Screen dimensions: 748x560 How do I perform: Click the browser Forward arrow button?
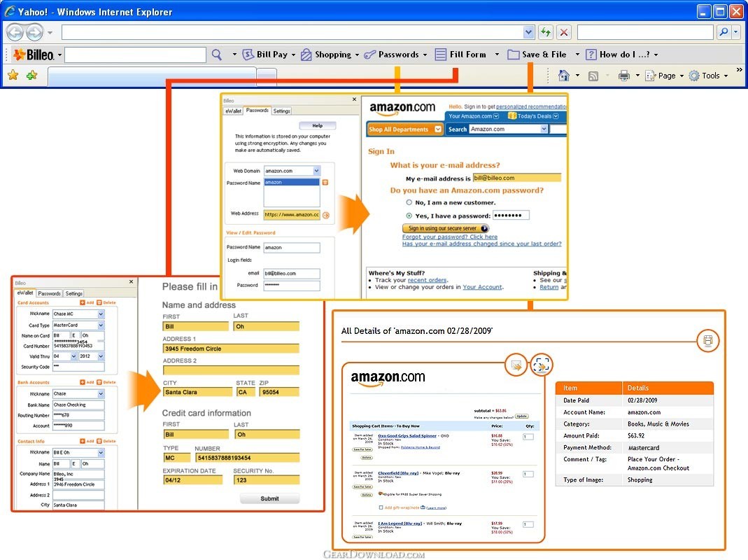pos(34,32)
